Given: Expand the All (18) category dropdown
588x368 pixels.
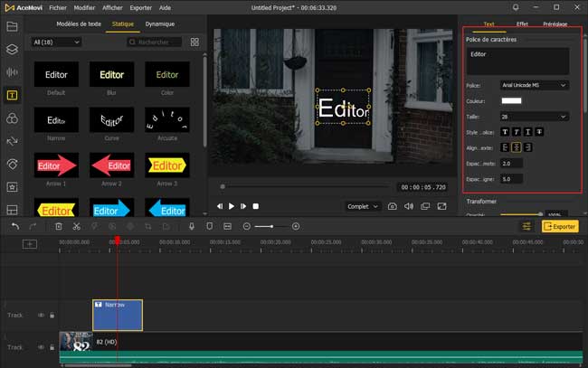Looking at the screenshot, I should click(56, 42).
